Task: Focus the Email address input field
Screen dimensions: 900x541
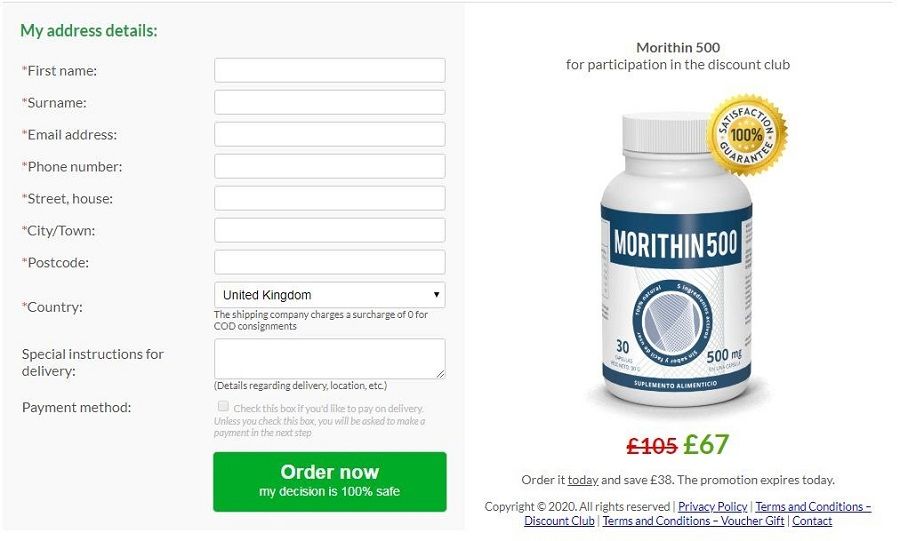Action: [329, 134]
